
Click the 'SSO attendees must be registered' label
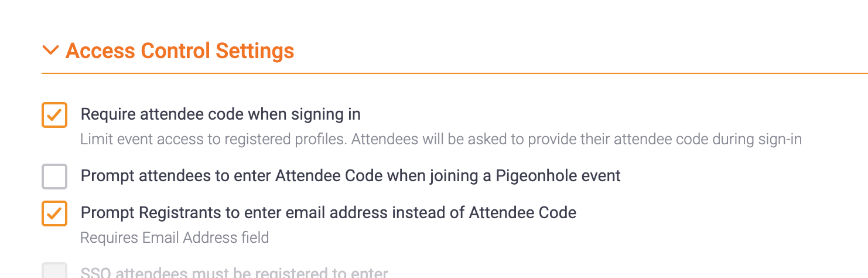(234, 273)
